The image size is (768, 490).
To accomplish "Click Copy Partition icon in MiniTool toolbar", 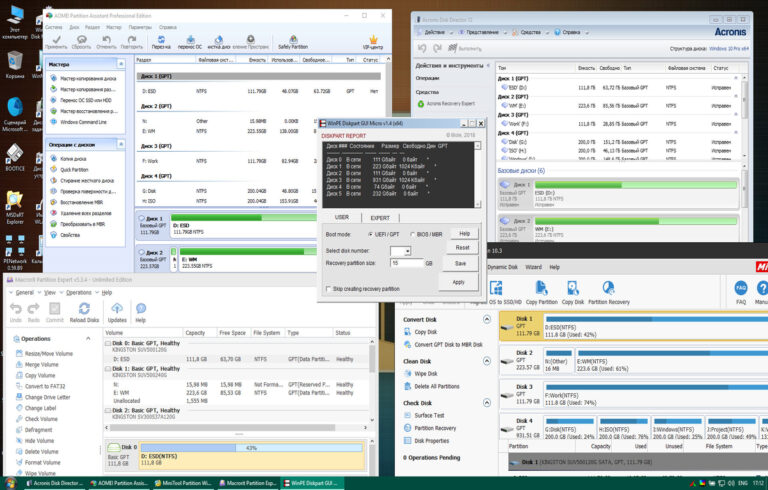I will 541,288.
